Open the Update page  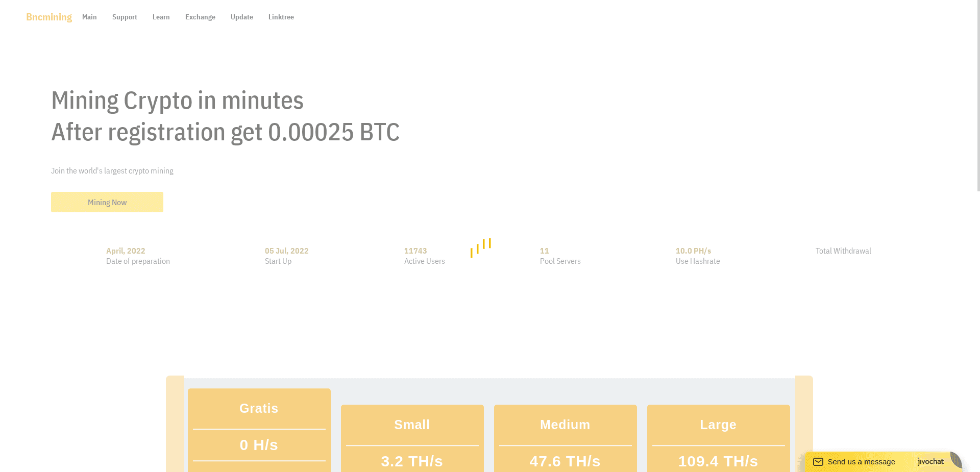[x=241, y=17]
